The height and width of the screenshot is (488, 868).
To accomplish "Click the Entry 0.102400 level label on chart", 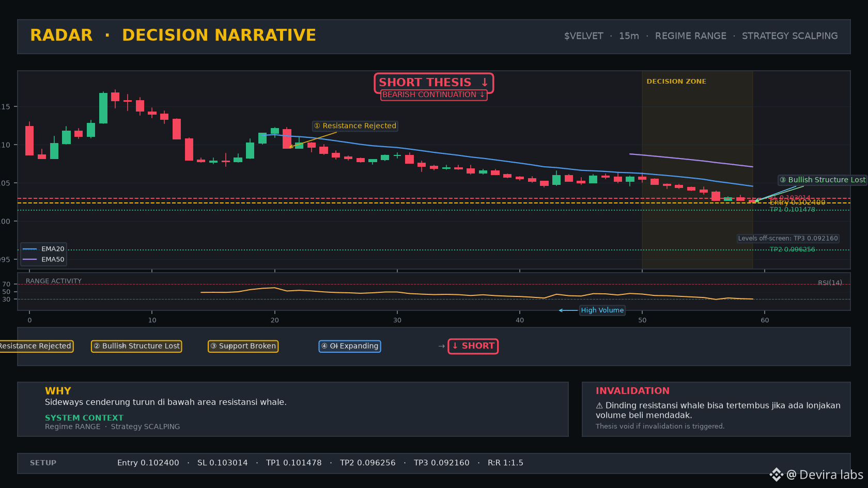I will coord(797,202).
